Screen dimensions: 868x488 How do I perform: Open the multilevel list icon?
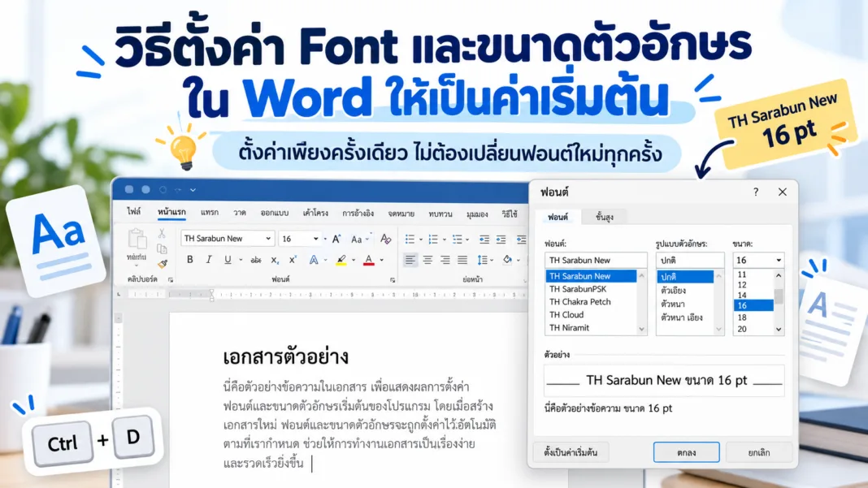click(458, 239)
